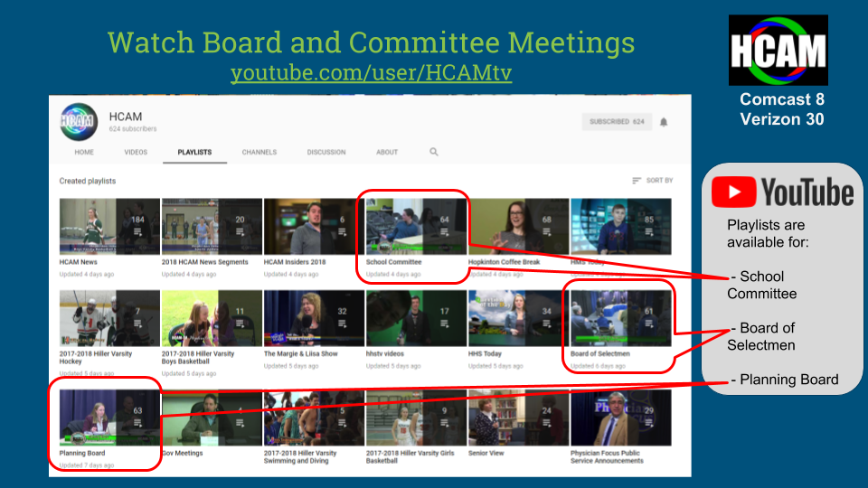Click the HCAM channel name

(x=125, y=117)
